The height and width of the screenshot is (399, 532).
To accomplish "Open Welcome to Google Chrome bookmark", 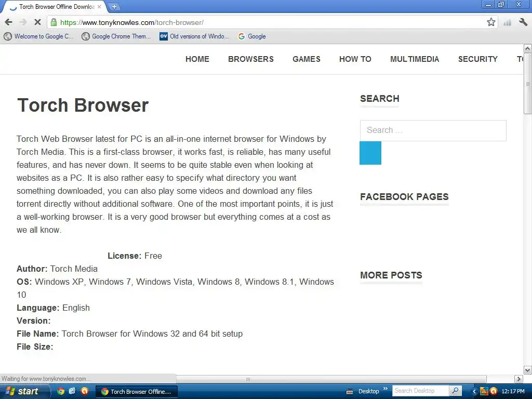I will (38, 36).
